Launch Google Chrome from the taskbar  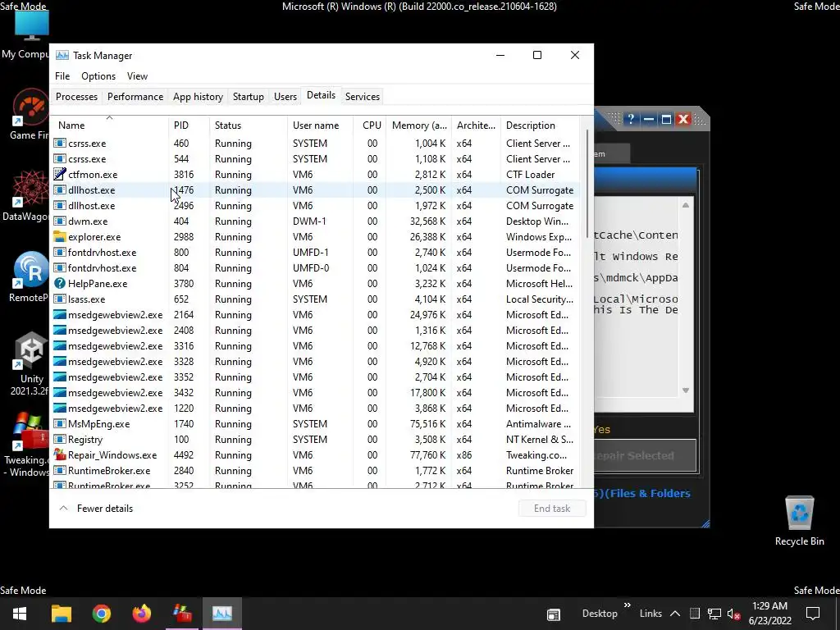101,614
